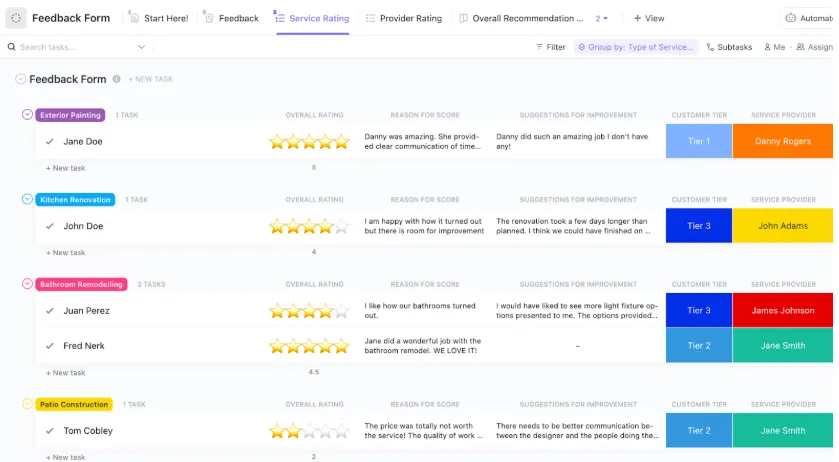
Task: Add a new task under Kitchen Renovation
Action: (x=65, y=253)
